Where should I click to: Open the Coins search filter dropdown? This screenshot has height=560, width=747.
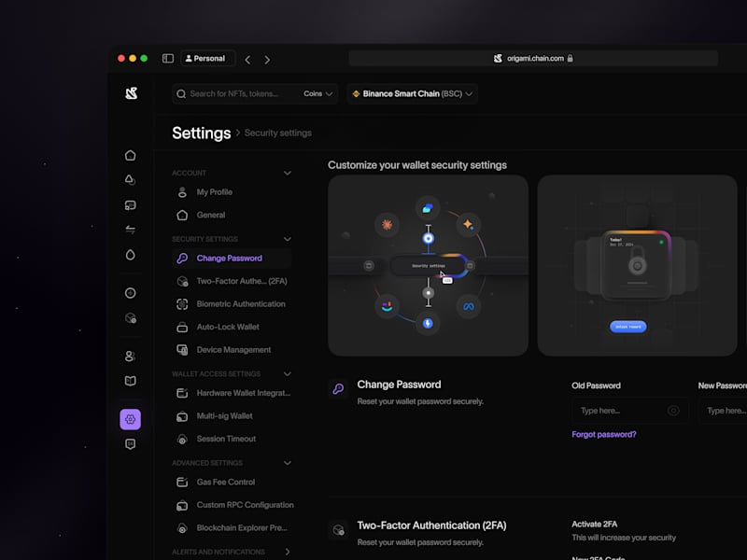point(317,94)
